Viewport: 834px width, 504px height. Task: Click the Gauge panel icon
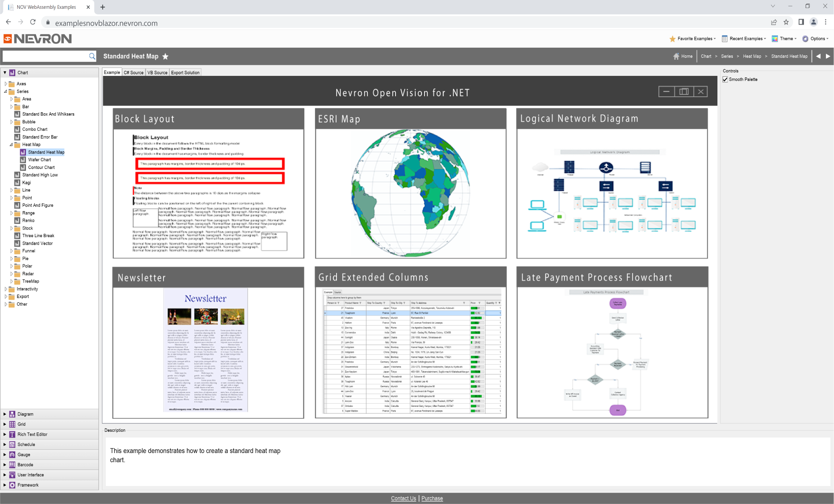(x=12, y=455)
